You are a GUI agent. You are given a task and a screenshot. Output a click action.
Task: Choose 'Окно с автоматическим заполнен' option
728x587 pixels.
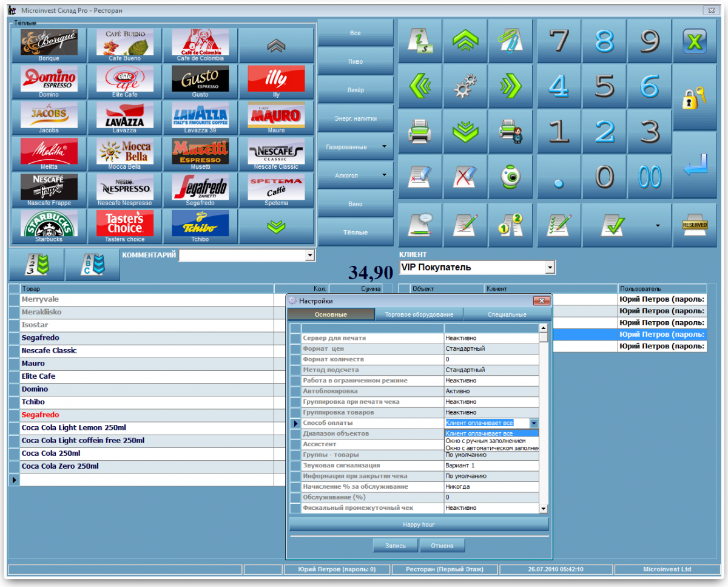[x=491, y=448]
